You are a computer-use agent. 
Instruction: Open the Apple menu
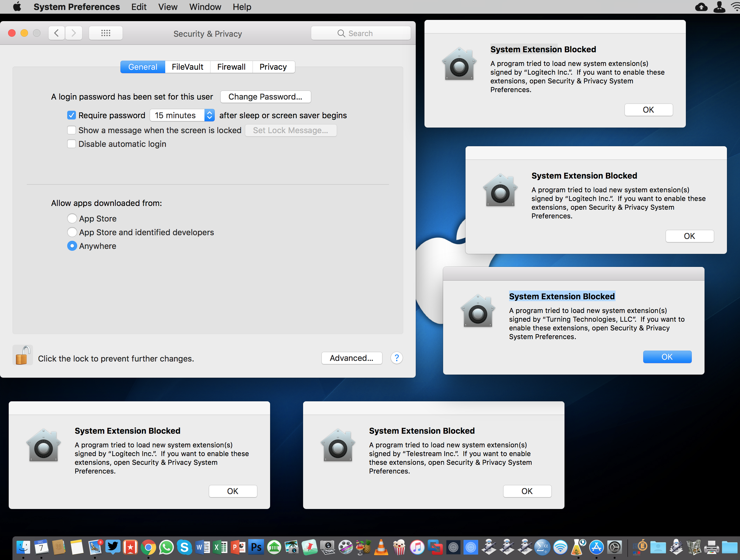pyautogui.click(x=17, y=7)
